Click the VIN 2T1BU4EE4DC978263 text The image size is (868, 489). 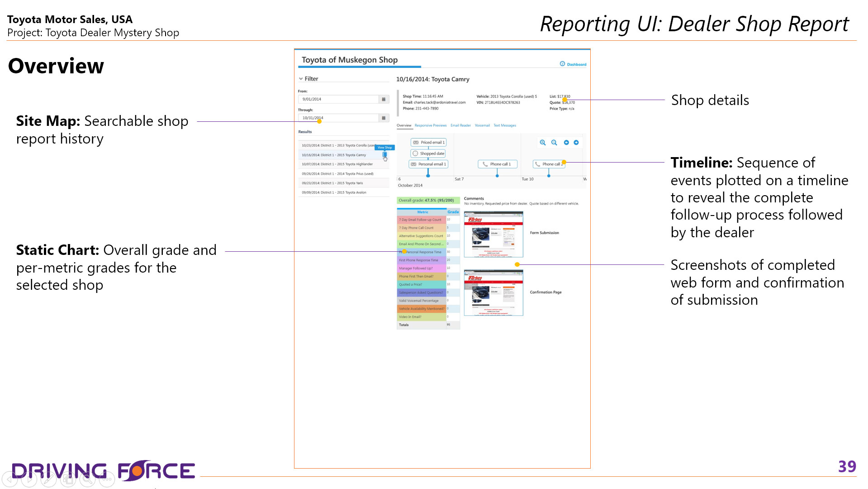[502, 102]
